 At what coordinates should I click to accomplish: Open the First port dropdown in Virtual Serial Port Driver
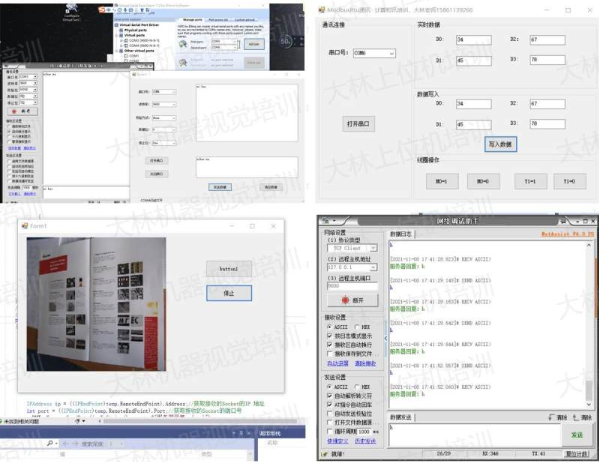pyautogui.click(x=235, y=41)
